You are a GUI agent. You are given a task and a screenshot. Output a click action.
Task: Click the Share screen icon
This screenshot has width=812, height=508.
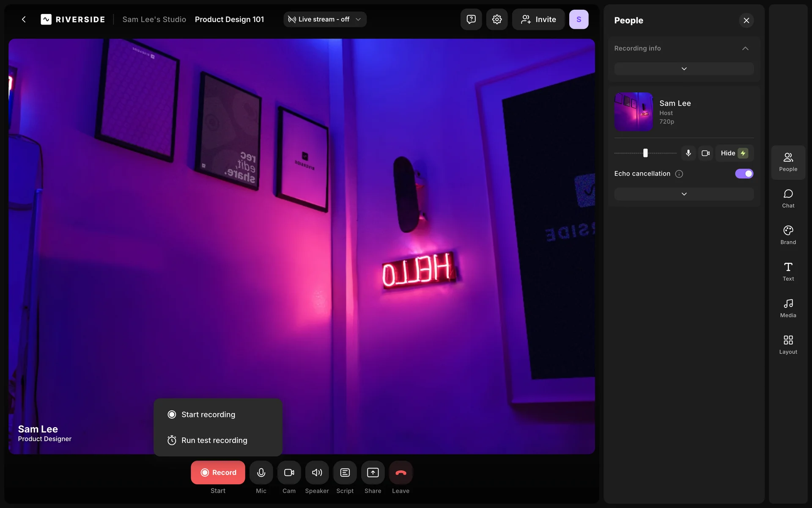tap(373, 472)
